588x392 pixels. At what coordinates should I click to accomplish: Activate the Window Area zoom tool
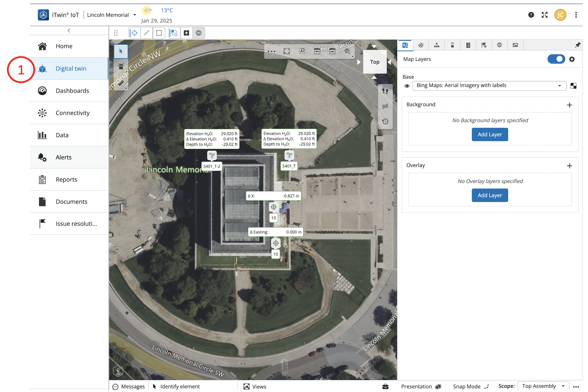click(302, 51)
